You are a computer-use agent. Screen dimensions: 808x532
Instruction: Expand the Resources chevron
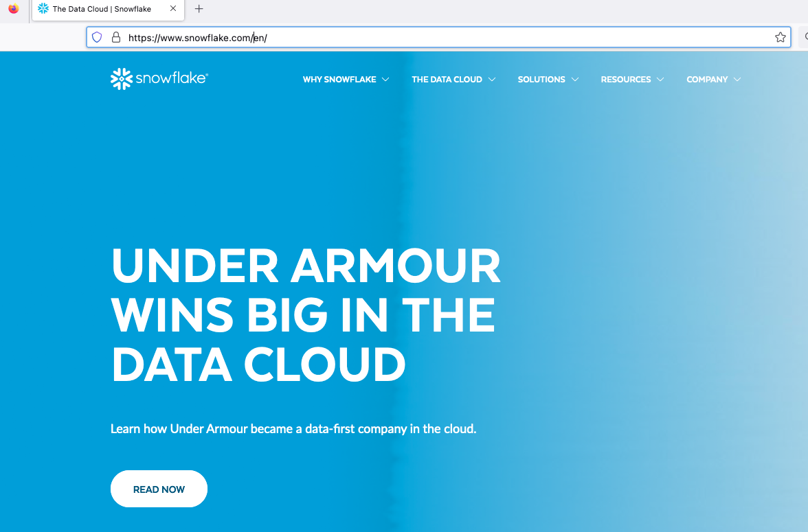pyautogui.click(x=660, y=80)
